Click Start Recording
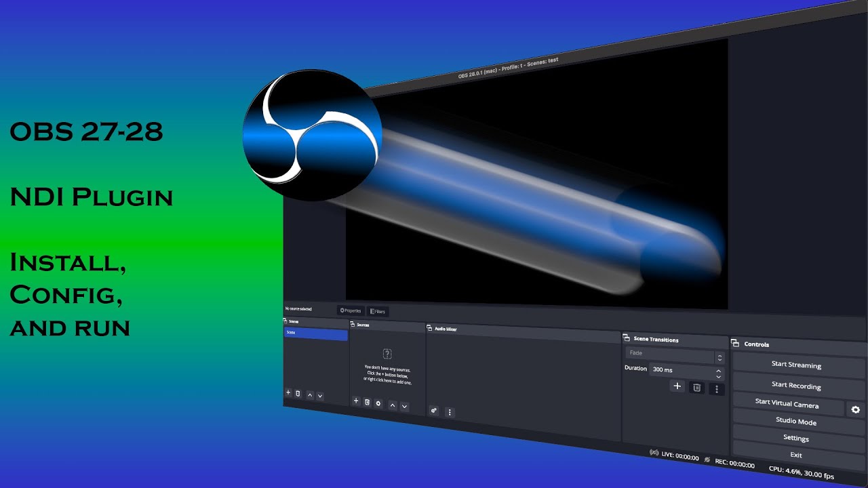 coord(799,387)
